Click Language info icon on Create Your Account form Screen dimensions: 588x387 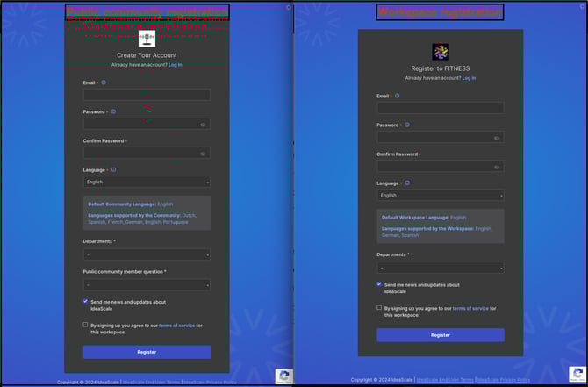(113, 169)
